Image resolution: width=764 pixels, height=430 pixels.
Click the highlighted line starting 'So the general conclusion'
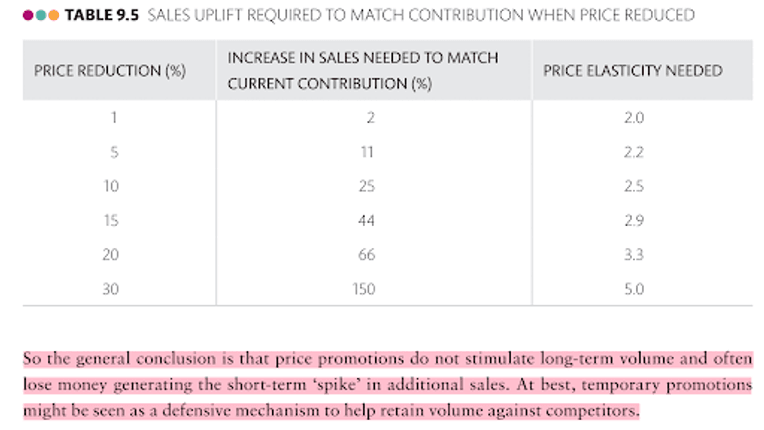point(388,359)
